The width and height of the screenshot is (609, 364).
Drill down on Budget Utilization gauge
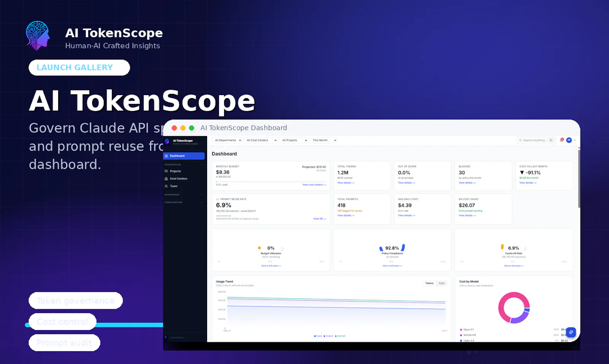[x=271, y=266]
